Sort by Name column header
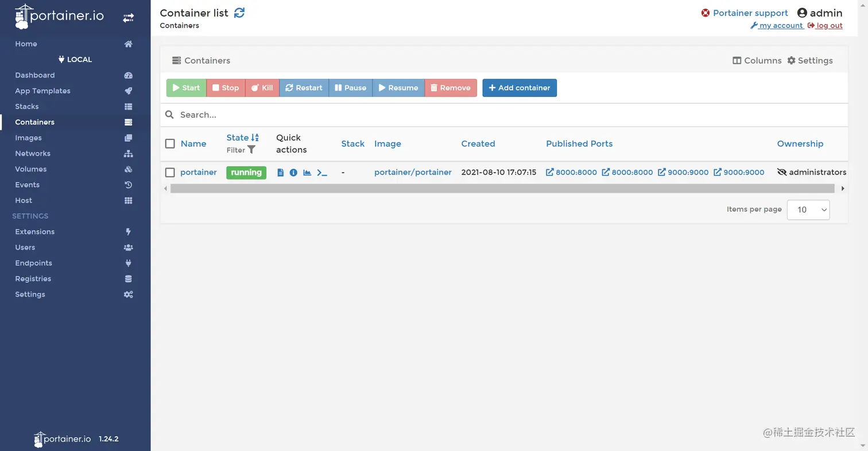The width and height of the screenshot is (868, 451). (x=193, y=143)
